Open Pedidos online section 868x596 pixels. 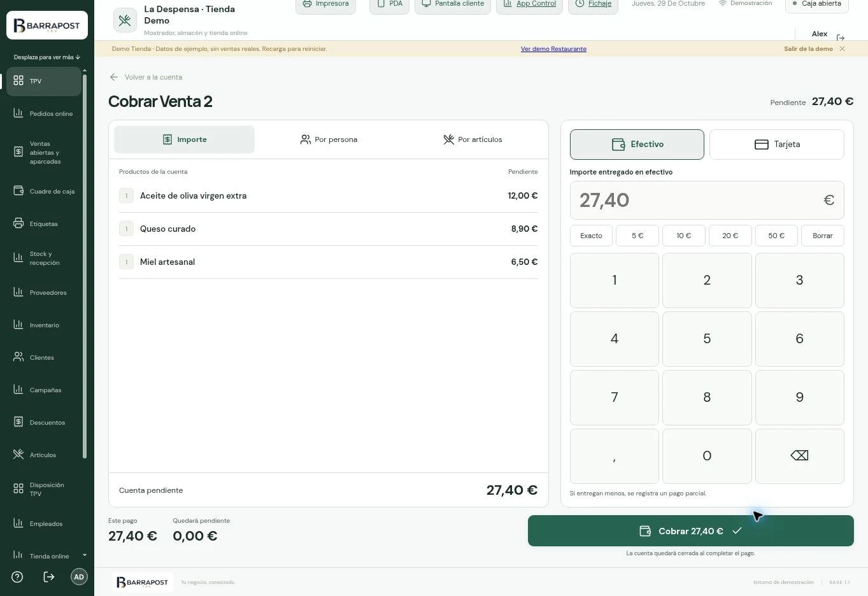tap(43, 114)
